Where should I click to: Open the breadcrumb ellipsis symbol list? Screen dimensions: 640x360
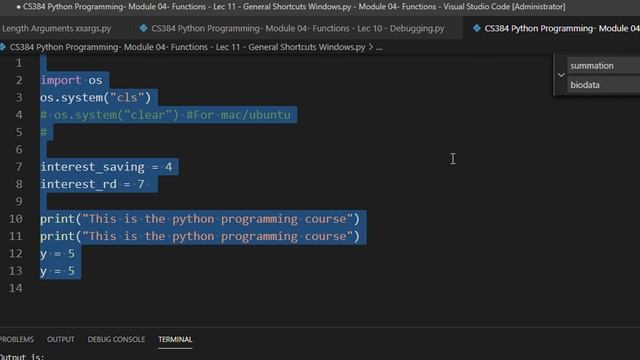pos(379,47)
